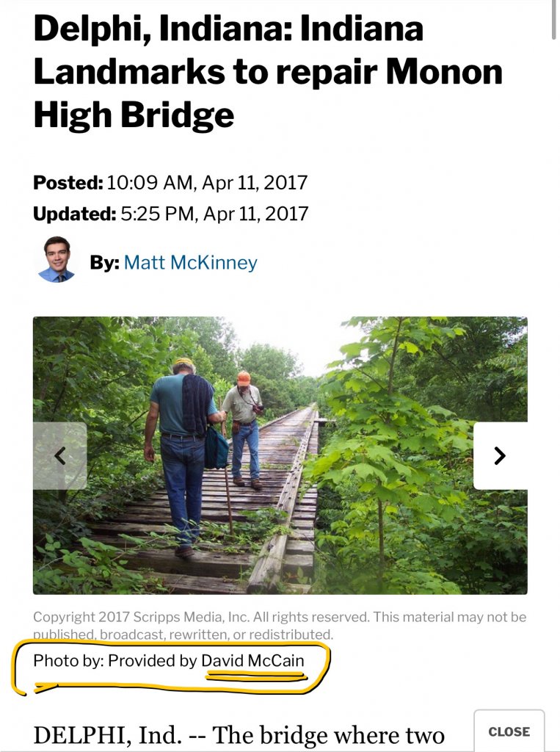Click the Scripps Media copyright notice
Screen dimensions: 560x752
click(280, 626)
